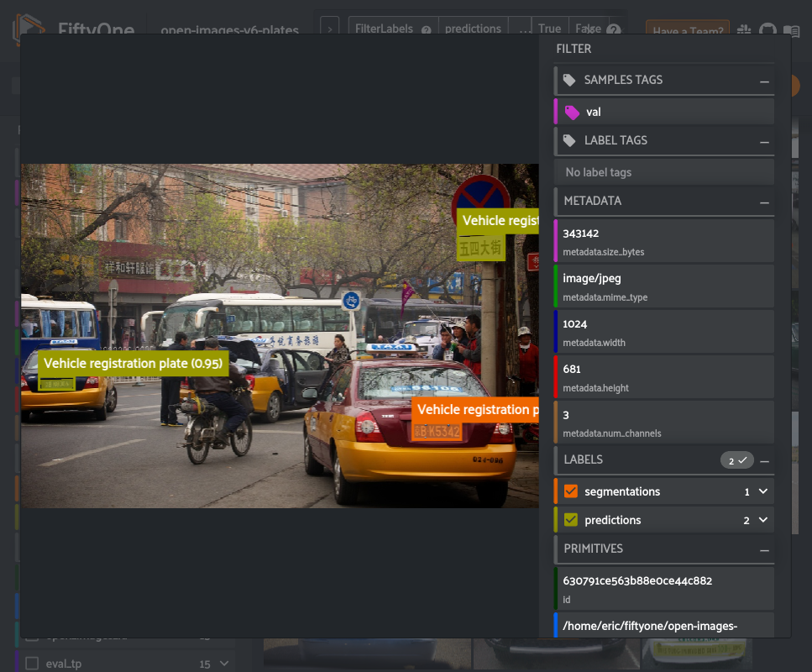Click the Label Tags tag icon
The width and height of the screenshot is (812, 672).
tap(569, 140)
